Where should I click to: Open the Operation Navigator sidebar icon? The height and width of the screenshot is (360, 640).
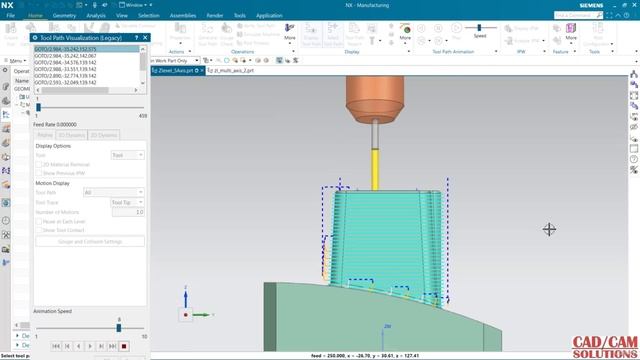point(6,115)
